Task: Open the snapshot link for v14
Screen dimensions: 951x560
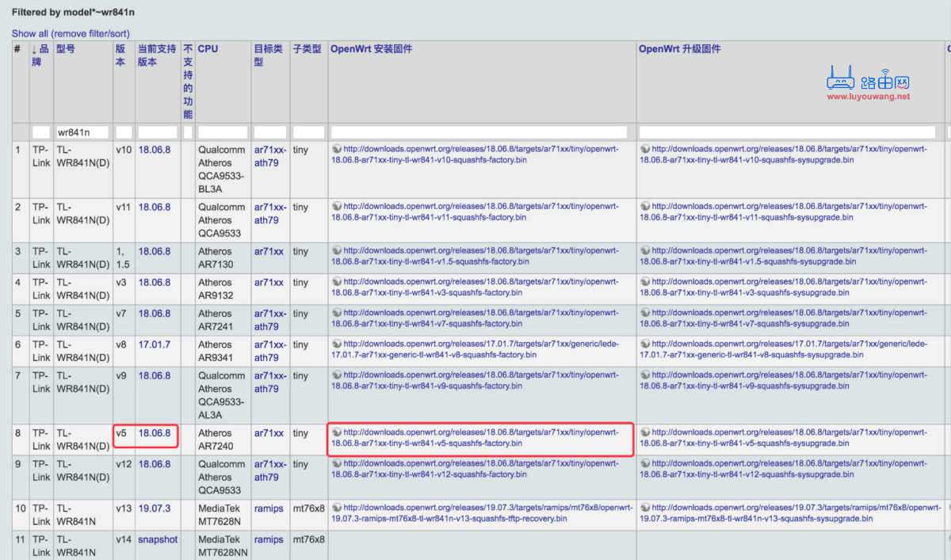Action: click(158, 539)
